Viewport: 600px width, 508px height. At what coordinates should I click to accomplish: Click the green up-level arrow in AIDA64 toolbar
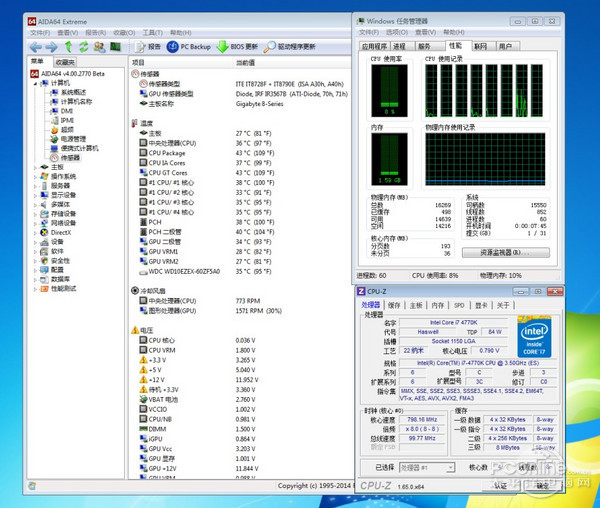69,46
